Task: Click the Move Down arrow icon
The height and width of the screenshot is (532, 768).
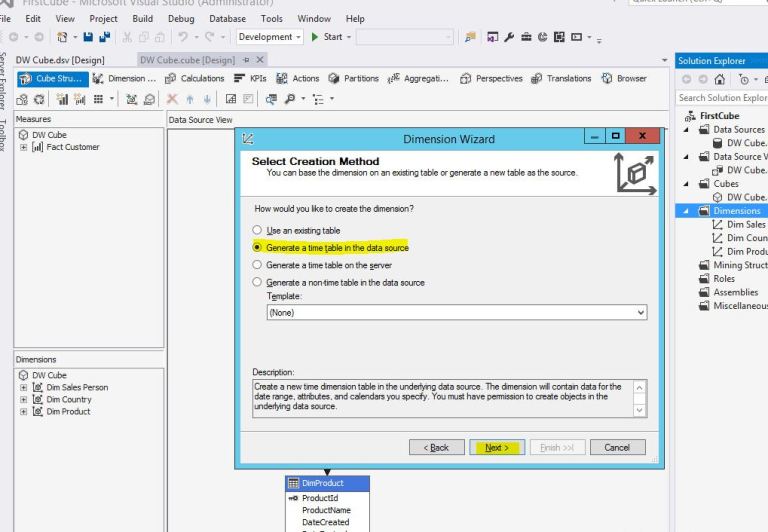Action: (207, 99)
